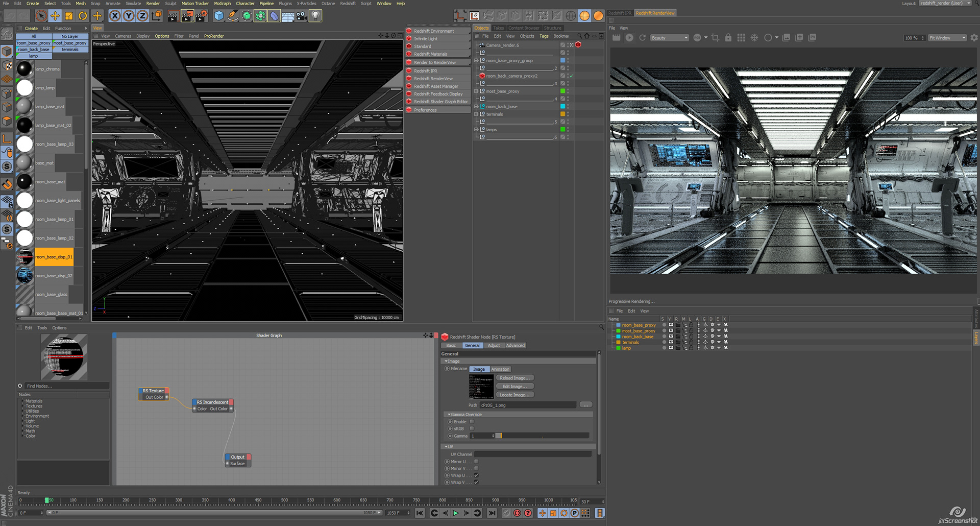Click the Reload Image button
Screen dimensions: 980x526
(514, 378)
